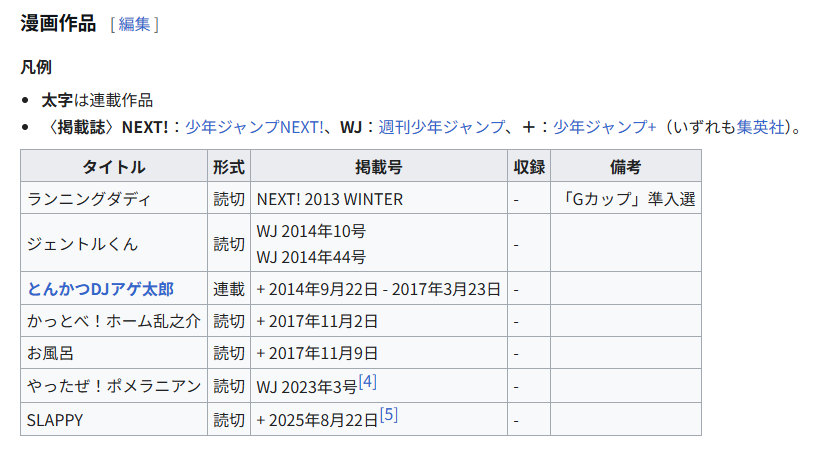Select the タイトル column header
Screen dimensions: 834x454
114,167
